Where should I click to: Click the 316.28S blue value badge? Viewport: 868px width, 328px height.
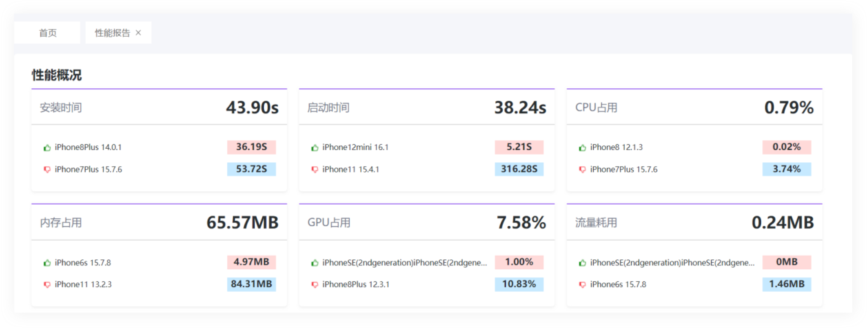tap(519, 169)
